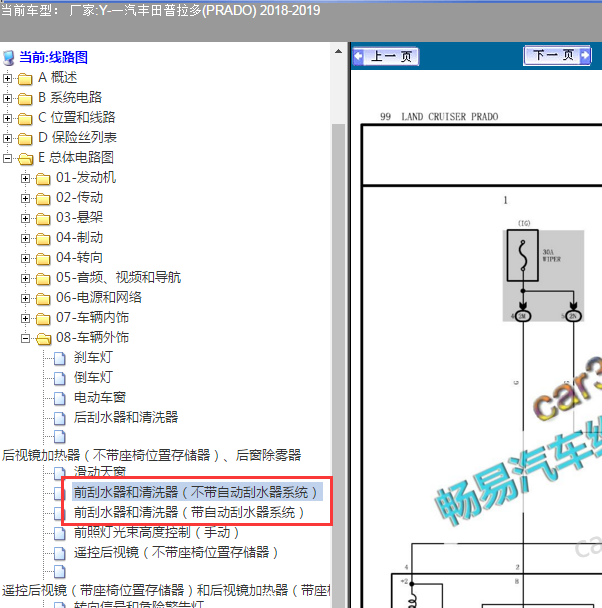602x608 pixels.
Task: Click the open folder icon of 08-车辆外饰
Action: (43, 339)
